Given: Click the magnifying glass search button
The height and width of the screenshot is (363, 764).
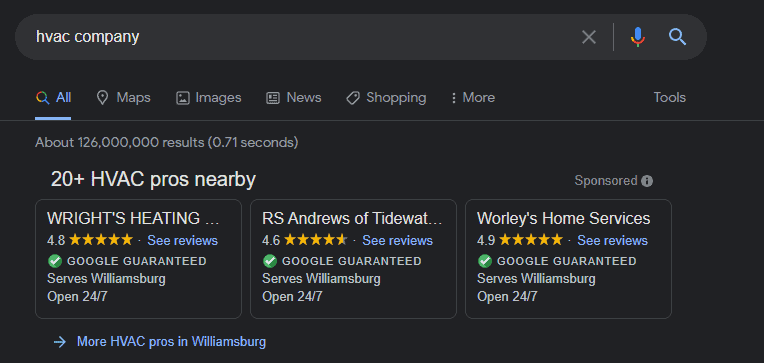Looking at the screenshot, I should [x=677, y=37].
